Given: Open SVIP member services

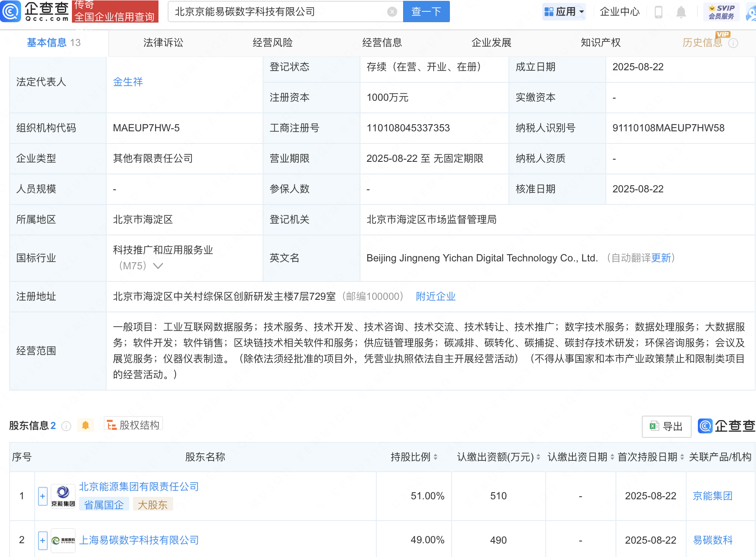Looking at the screenshot, I should point(721,12).
